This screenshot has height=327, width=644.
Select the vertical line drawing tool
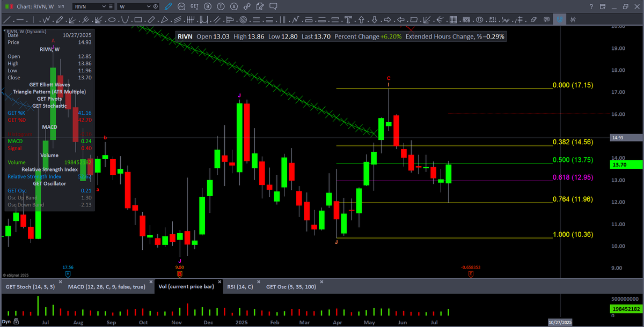[33, 20]
